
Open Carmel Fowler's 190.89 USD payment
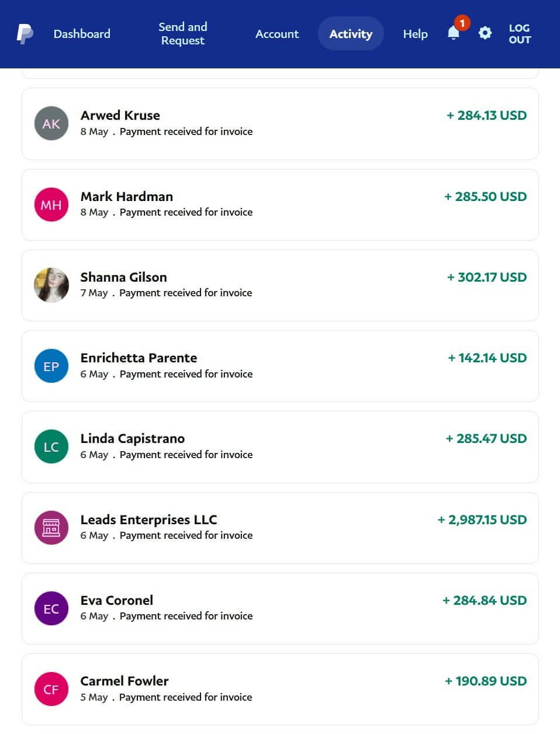pos(485,681)
